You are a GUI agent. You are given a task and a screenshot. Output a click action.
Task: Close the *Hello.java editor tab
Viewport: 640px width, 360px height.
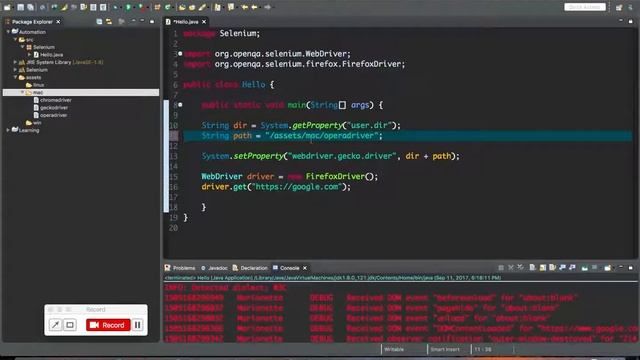pyautogui.click(x=204, y=22)
